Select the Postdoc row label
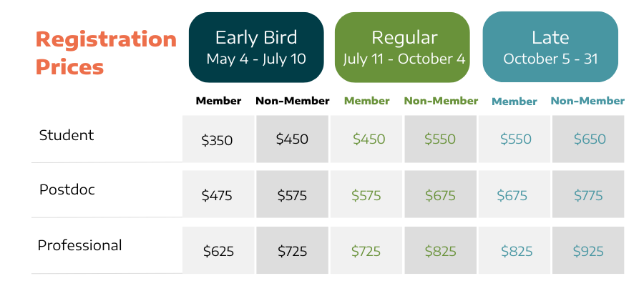The image size is (644, 286). pos(67,190)
